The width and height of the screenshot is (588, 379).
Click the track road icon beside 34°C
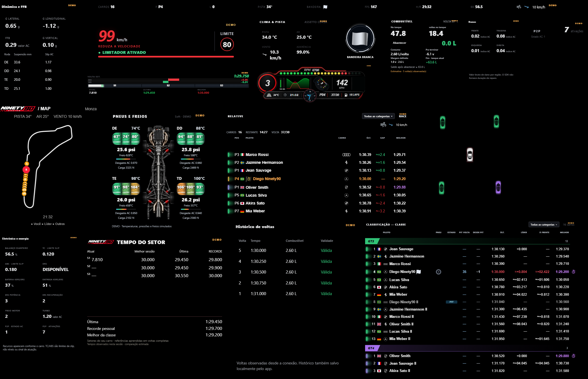pyautogui.click(x=269, y=95)
